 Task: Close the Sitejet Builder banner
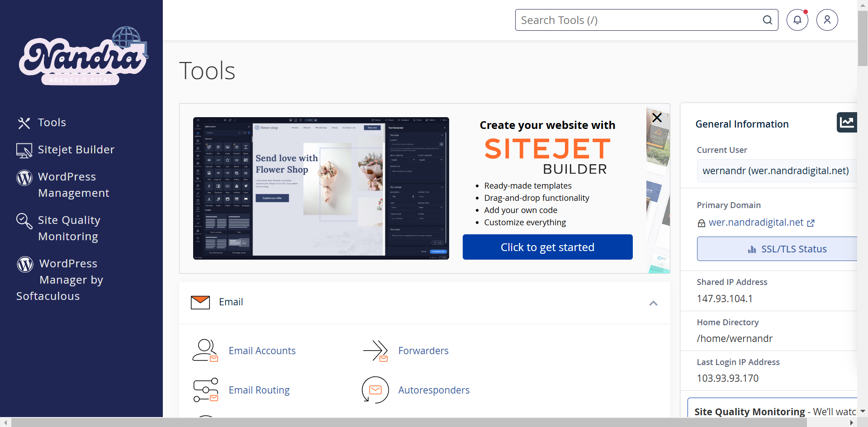657,118
